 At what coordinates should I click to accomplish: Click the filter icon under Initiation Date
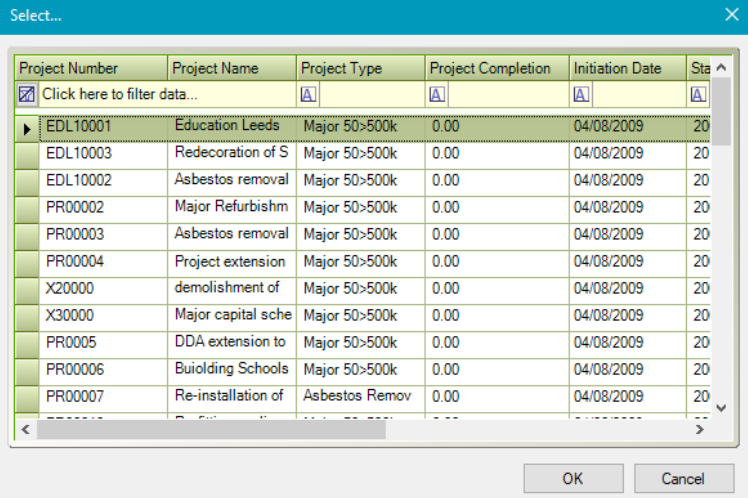click(x=581, y=95)
